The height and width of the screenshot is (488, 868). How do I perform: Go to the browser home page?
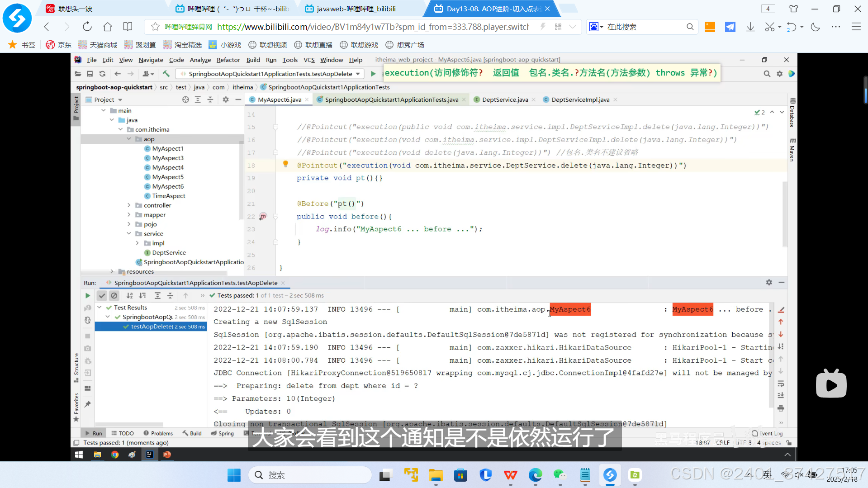[x=108, y=27]
